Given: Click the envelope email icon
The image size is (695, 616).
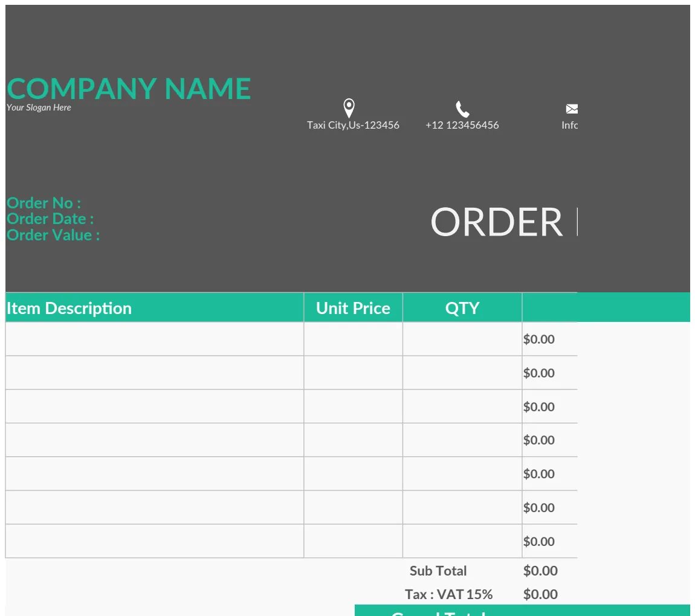Looking at the screenshot, I should tap(572, 109).
